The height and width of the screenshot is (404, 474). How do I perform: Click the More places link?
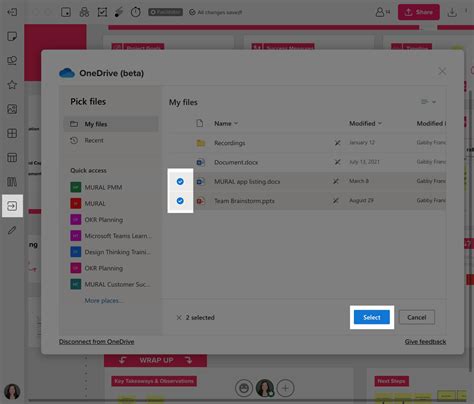pos(104,301)
